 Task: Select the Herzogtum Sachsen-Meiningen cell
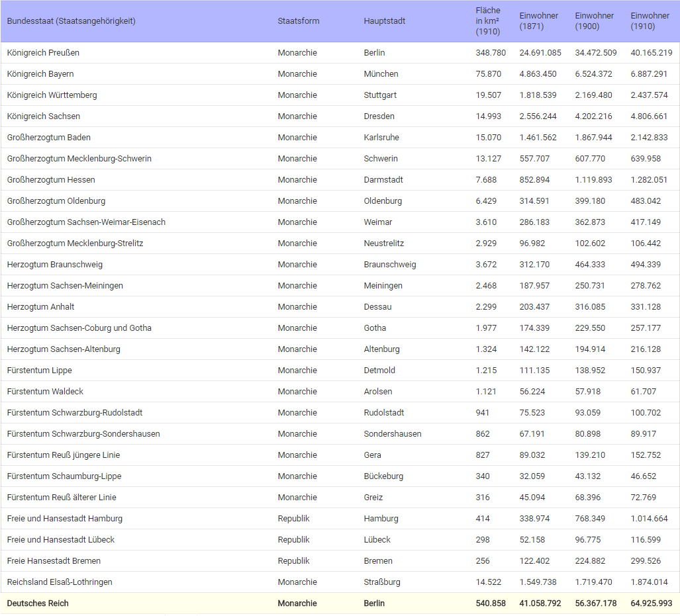tap(65, 286)
